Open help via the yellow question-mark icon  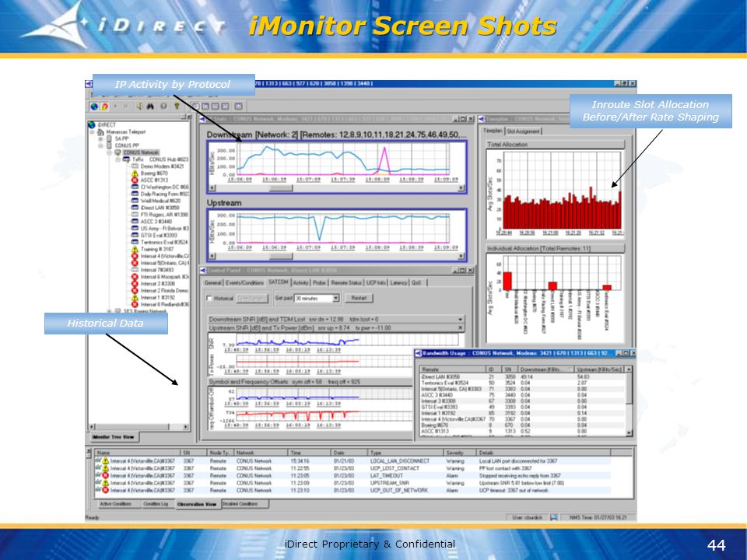coord(177,107)
